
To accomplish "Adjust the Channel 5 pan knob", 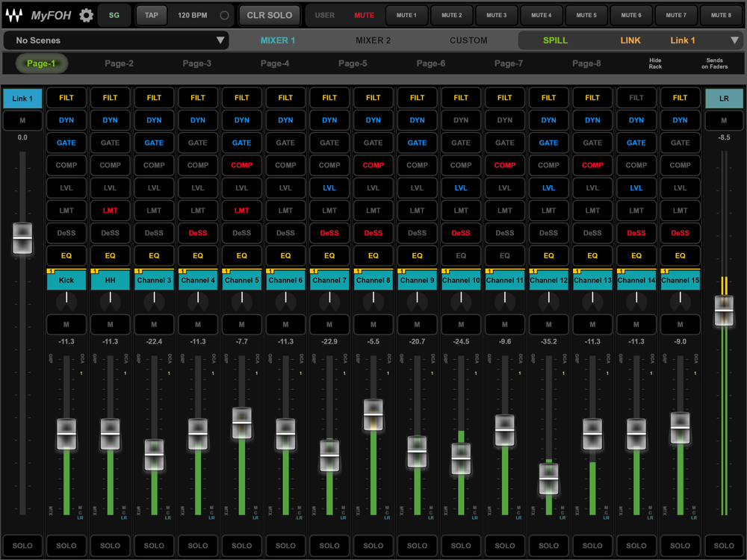I will coord(241,300).
